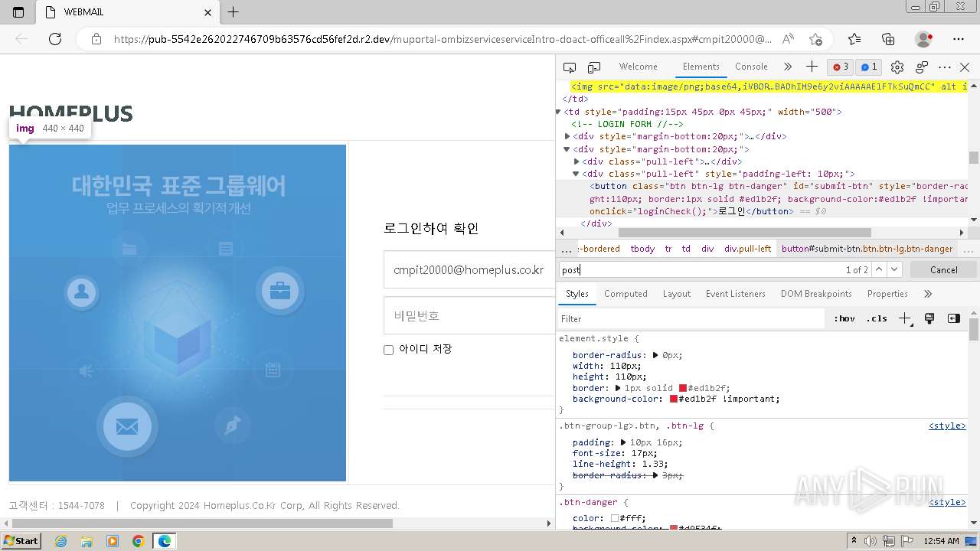Click the 비밀번호 password field
Screen dimensions: 980x551
pos(469,315)
